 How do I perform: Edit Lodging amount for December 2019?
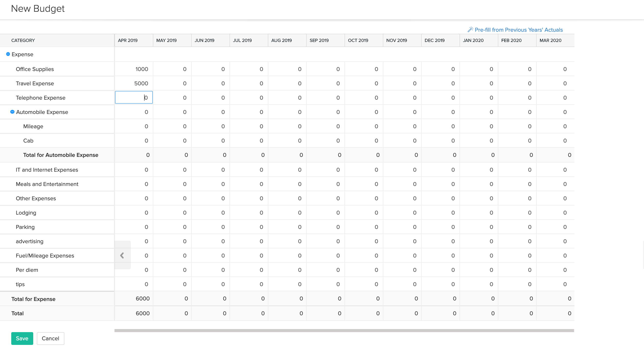coord(441,213)
